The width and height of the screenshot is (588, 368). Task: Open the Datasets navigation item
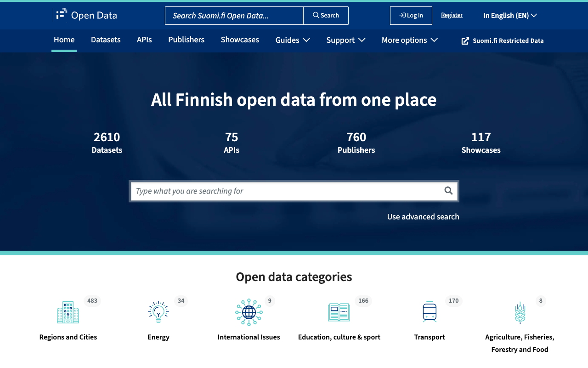[106, 40]
